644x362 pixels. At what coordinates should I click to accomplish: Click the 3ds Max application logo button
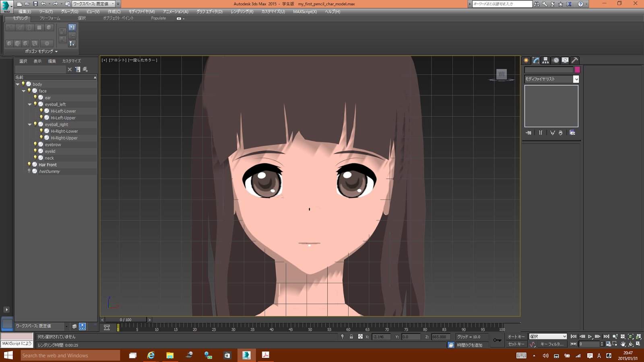pos(6,6)
